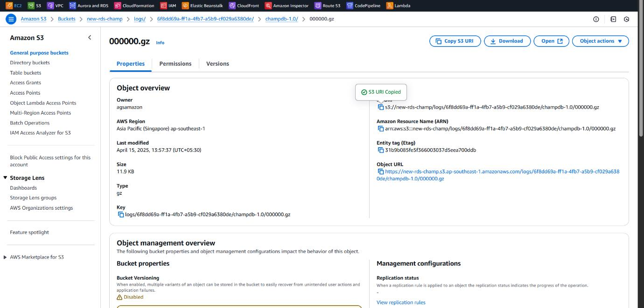Open the Aurora and RDS shortcut icon
The width and height of the screenshot is (644, 308).
click(72, 6)
